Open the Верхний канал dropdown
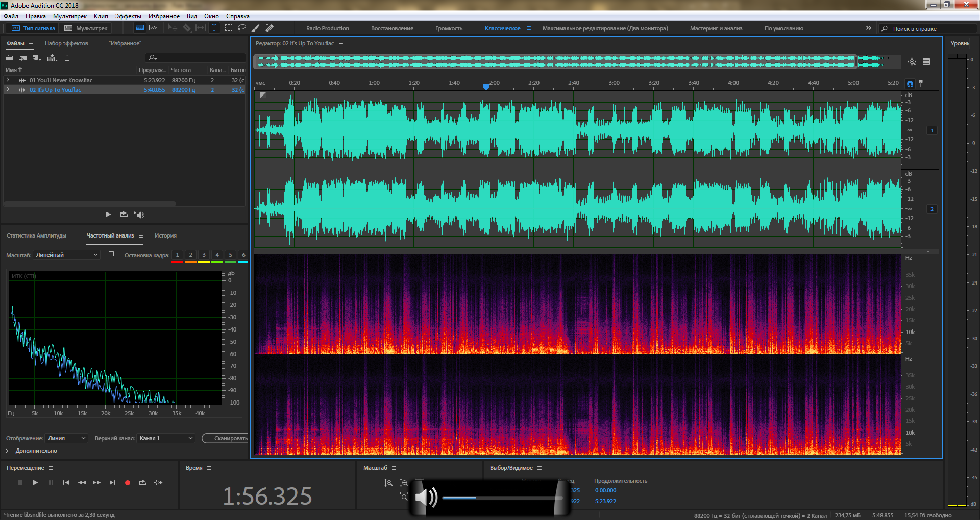 pos(166,438)
